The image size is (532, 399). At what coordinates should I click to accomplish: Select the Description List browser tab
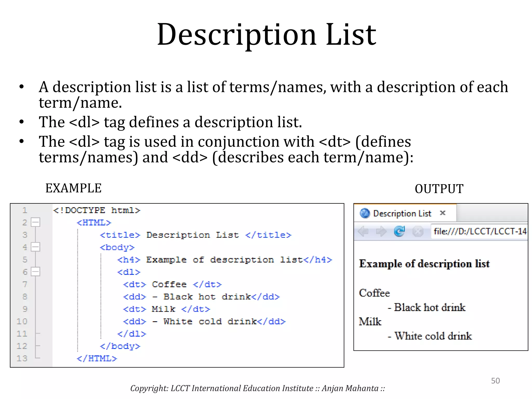(x=402, y=213)
